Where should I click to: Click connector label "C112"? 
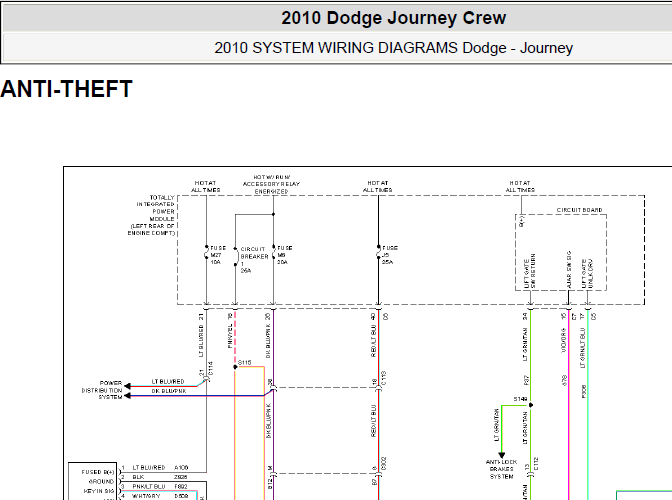pos(536,464)
